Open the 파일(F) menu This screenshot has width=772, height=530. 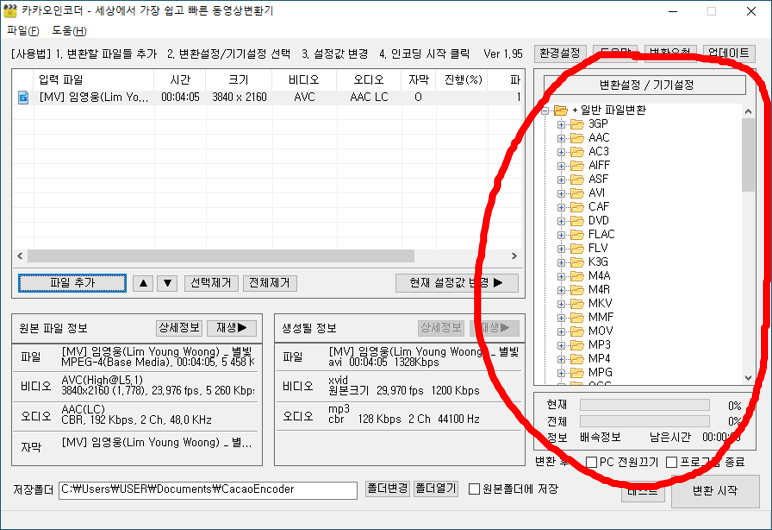23,31
